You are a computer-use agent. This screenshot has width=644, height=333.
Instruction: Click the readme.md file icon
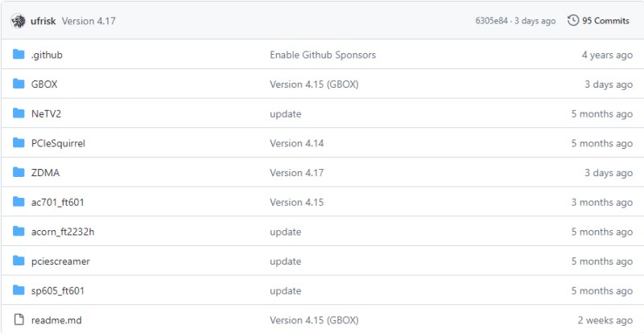19,320
